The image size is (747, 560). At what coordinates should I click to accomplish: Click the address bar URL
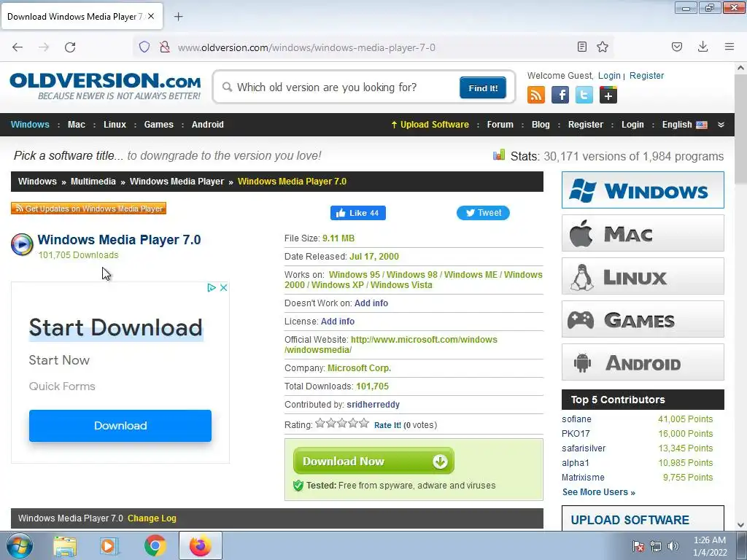click(306, 47)
